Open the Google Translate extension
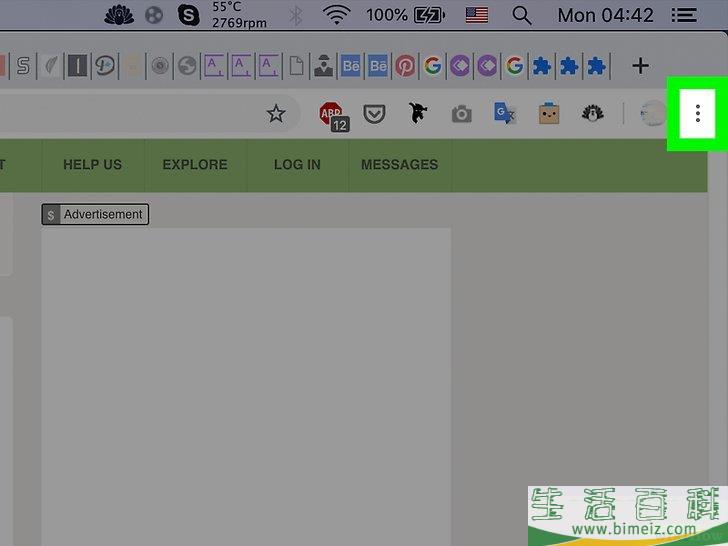 point(504,115)
